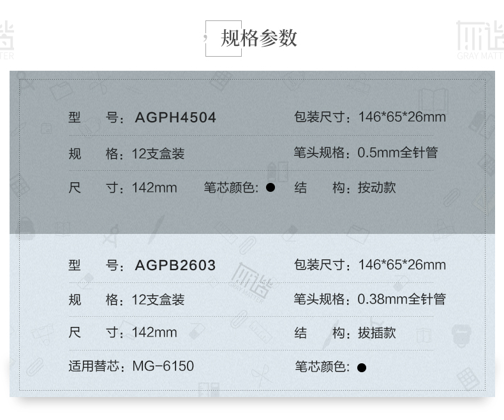504x420 pixels.
Task: Click 142mm size in the dark upper panel
Action: click(x=154, y=188)
